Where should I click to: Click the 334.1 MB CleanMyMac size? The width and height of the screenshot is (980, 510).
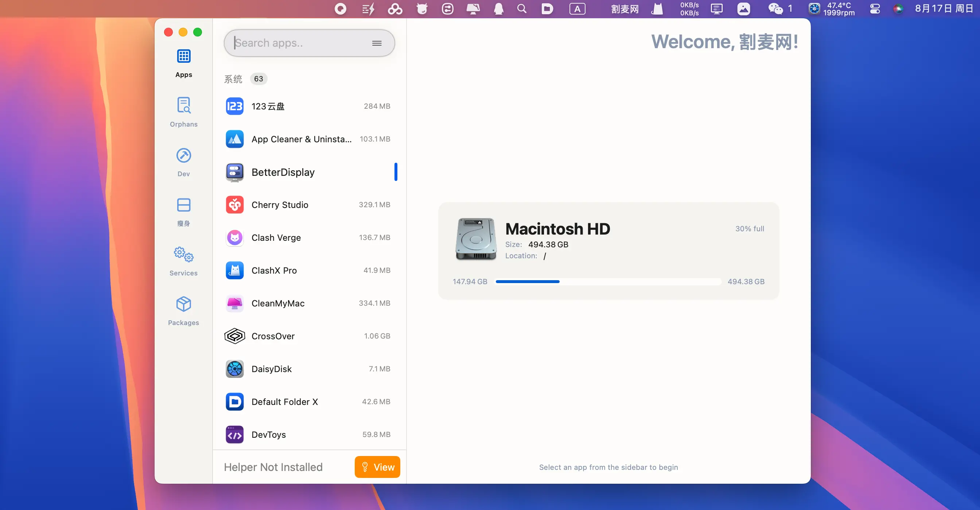[375, 303]
